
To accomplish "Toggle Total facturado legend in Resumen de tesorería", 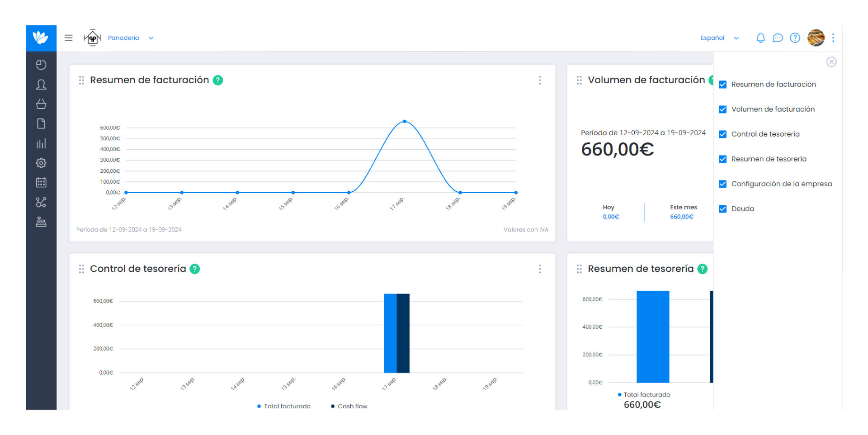I will click(644, 395).
